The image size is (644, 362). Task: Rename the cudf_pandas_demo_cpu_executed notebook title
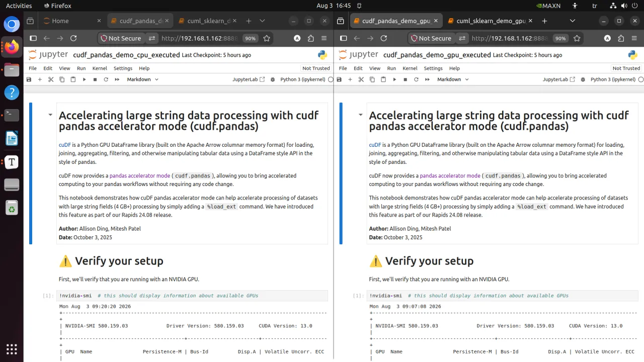click(x=126, y=55)
